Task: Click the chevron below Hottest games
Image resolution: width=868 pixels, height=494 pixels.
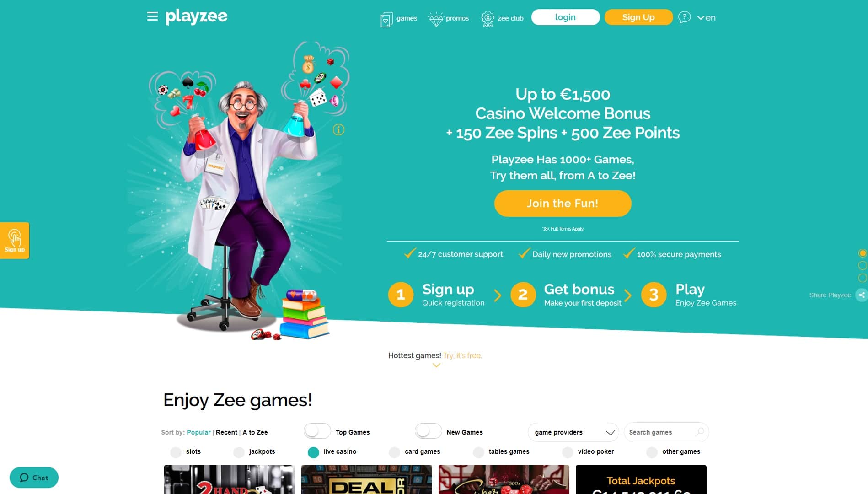Action: (436, 365)
